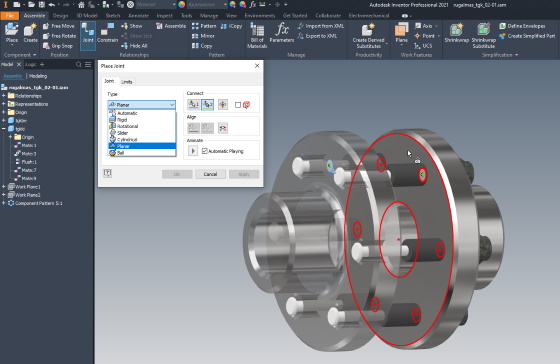Toggle the Automatic Playing checkbox
Screen dimensions: 560x364
tap(205, 151)
